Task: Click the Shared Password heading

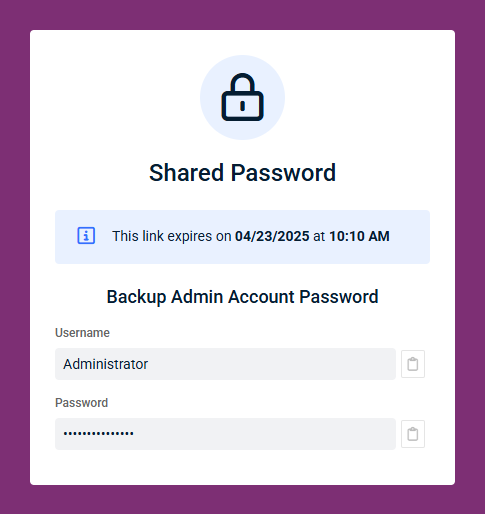Action: click(242, 173)
